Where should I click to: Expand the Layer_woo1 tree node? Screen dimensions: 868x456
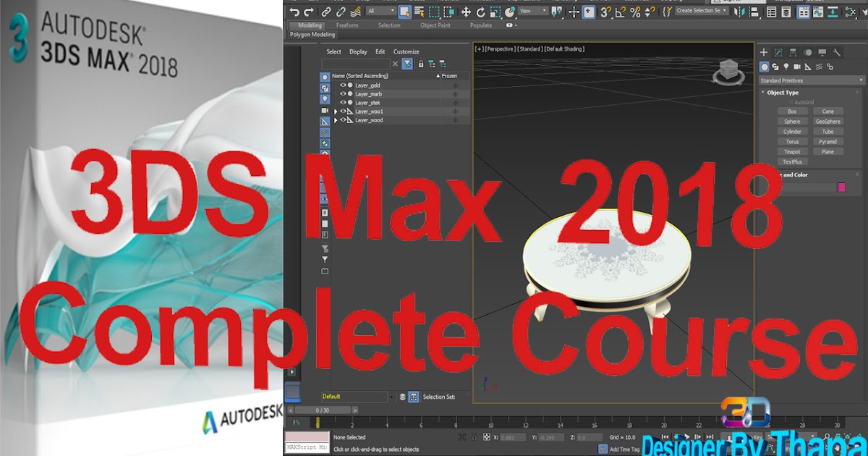[335, 111]
